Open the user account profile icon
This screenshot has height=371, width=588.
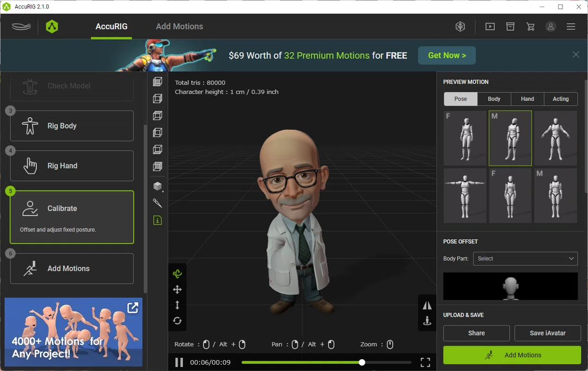pyautogui.click(x=551, y=26)
